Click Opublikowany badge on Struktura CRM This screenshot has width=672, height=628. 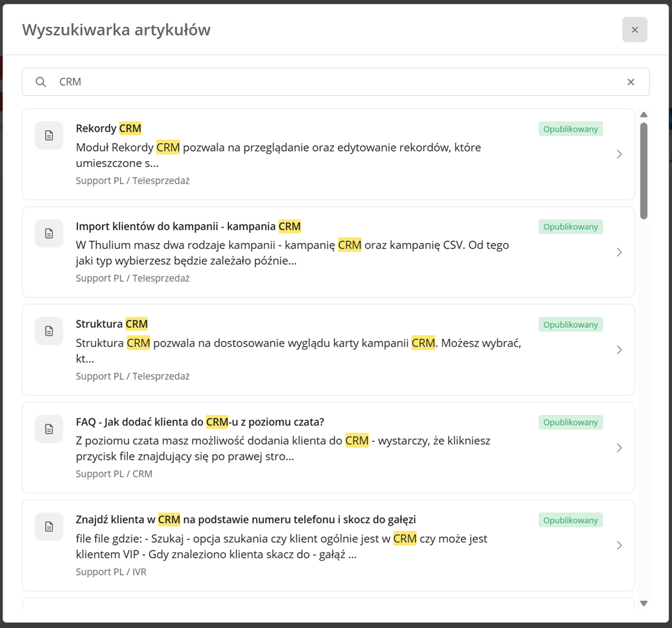click(570, 325)
